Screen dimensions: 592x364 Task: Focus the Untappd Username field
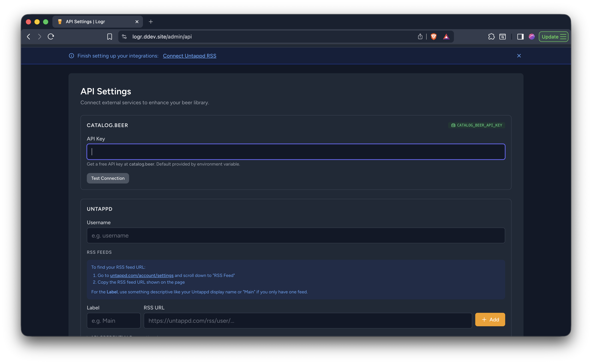[x=296, y=235]
